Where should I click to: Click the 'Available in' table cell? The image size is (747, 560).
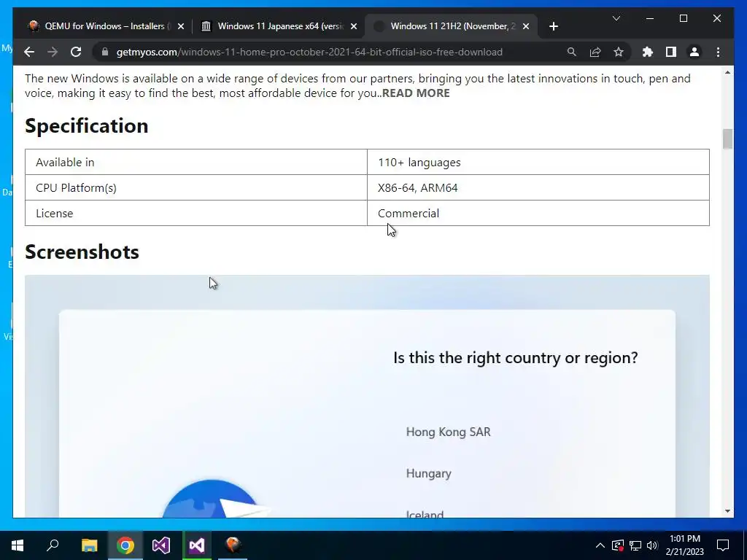tap(196, 162)
